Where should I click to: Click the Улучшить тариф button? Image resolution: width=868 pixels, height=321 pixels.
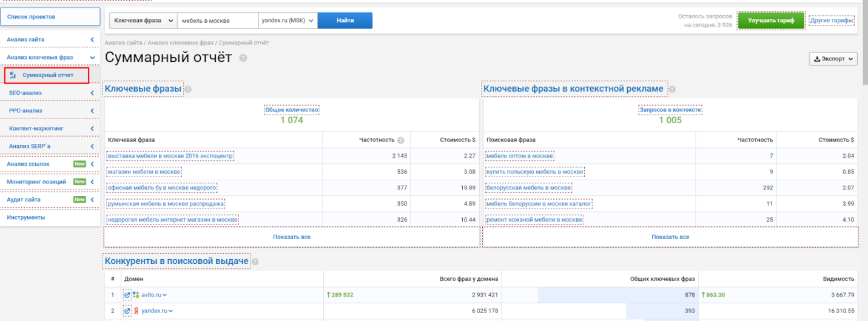pos(771,20)
